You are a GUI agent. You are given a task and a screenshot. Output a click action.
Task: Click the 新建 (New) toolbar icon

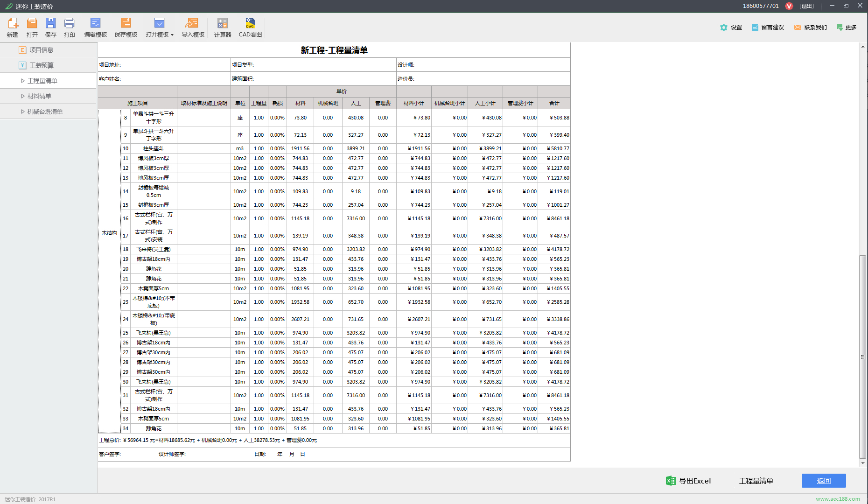[13, 23]
